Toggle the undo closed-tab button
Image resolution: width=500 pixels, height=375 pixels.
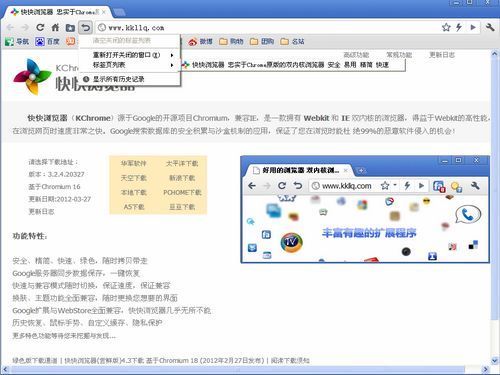click(86, 27)
